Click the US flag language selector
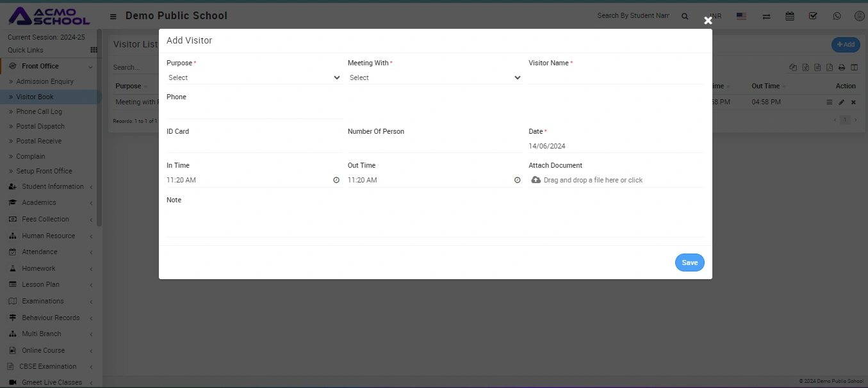The width and height of the screenshot is (868, 388). click(741, 16)
